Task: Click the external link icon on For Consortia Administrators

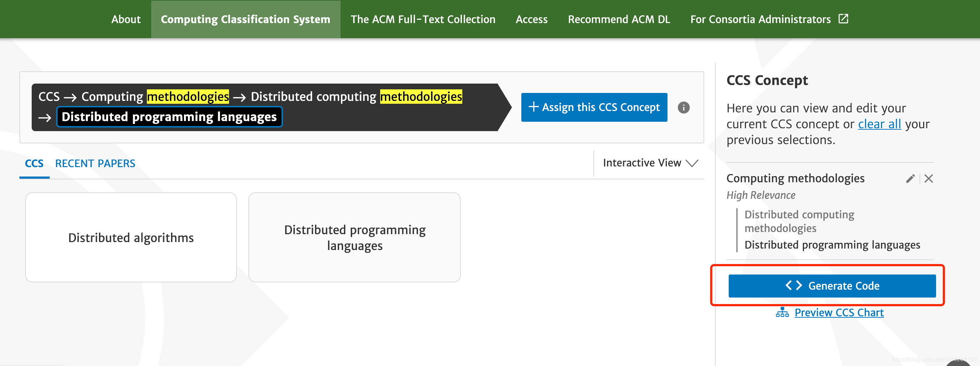Action: 844,18
